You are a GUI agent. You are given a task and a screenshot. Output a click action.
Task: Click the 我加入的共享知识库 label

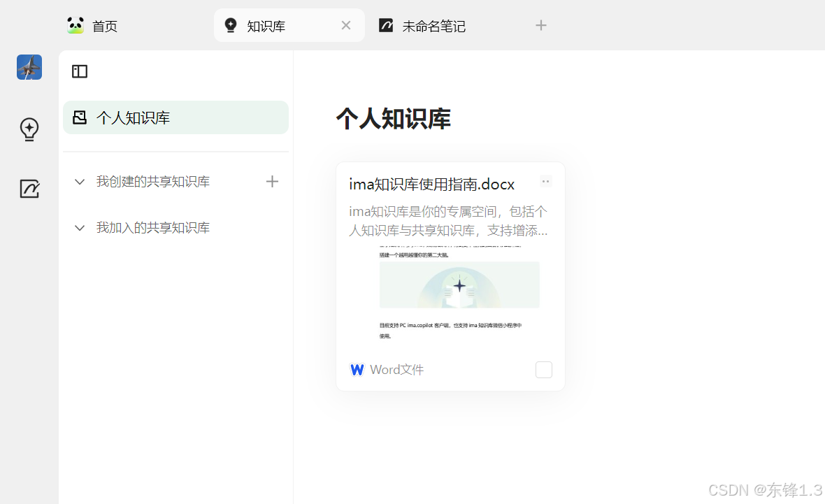[153, 228]
